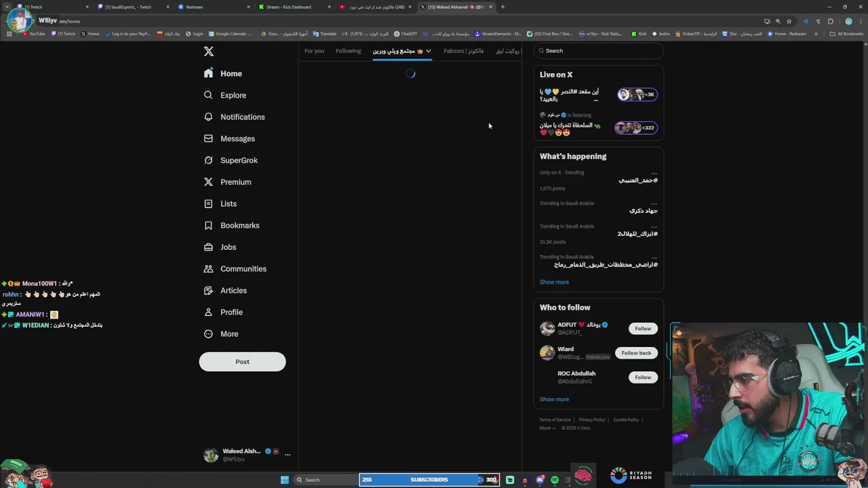Open more options for trend with 31.3K posts
Viewport: 868px width, 488px height.
654,226
